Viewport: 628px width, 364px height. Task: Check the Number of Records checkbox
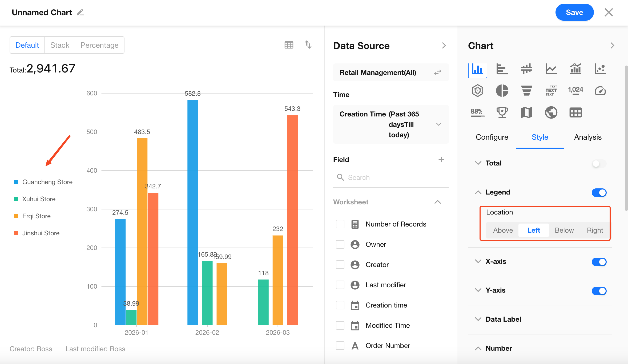point(340,224)
